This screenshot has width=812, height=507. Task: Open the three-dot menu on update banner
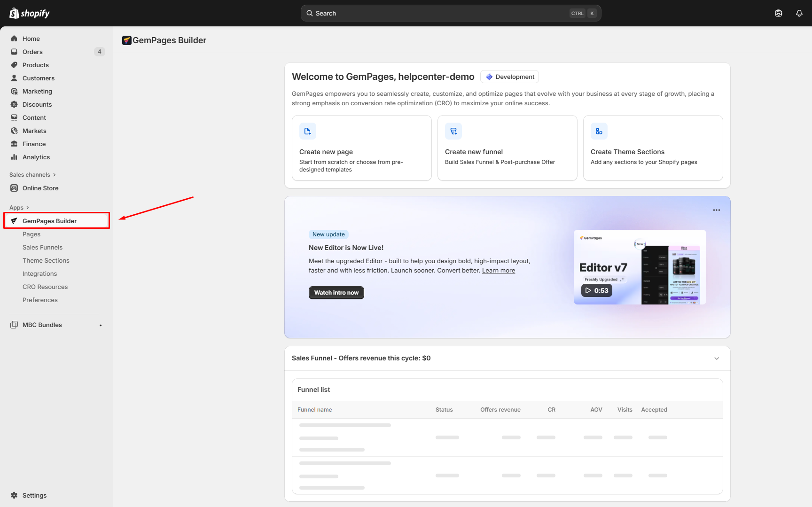tap(716, 210)
